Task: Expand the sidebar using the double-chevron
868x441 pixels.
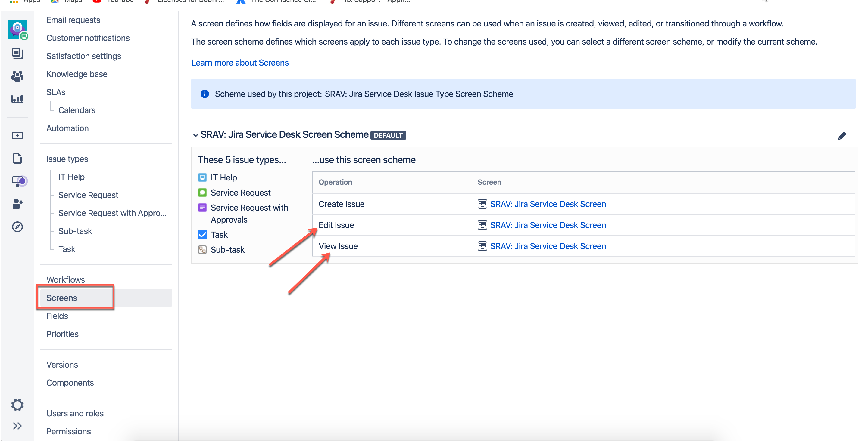Action: click(x=17, y=426)
